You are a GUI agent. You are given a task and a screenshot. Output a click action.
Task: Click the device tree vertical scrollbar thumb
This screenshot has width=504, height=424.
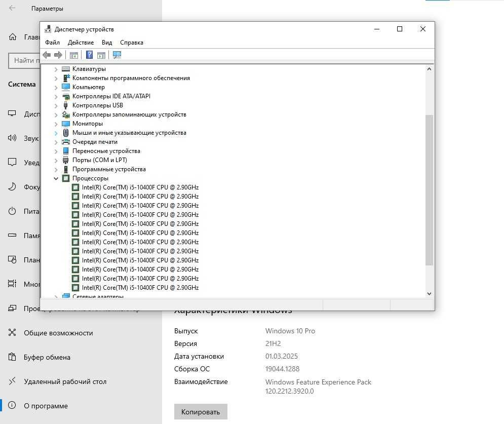[429, 190]
